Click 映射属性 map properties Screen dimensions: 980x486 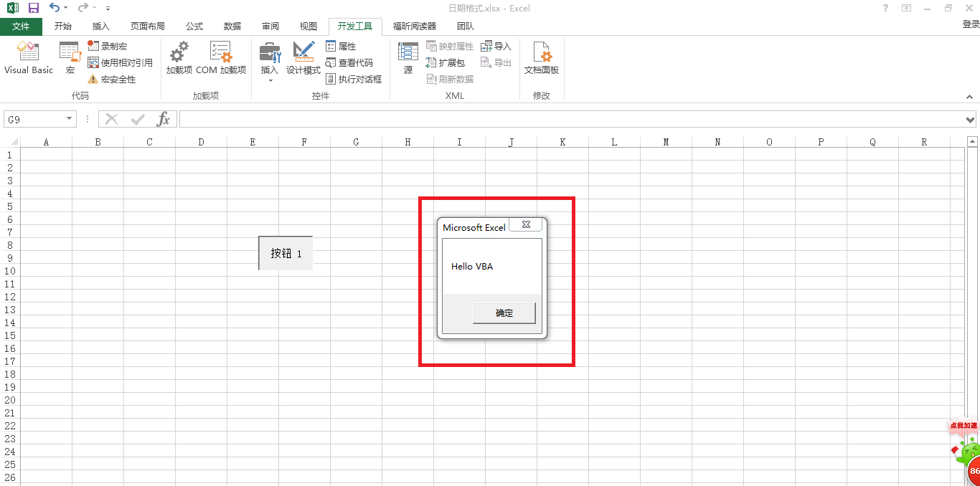click(x=450, y=46)
